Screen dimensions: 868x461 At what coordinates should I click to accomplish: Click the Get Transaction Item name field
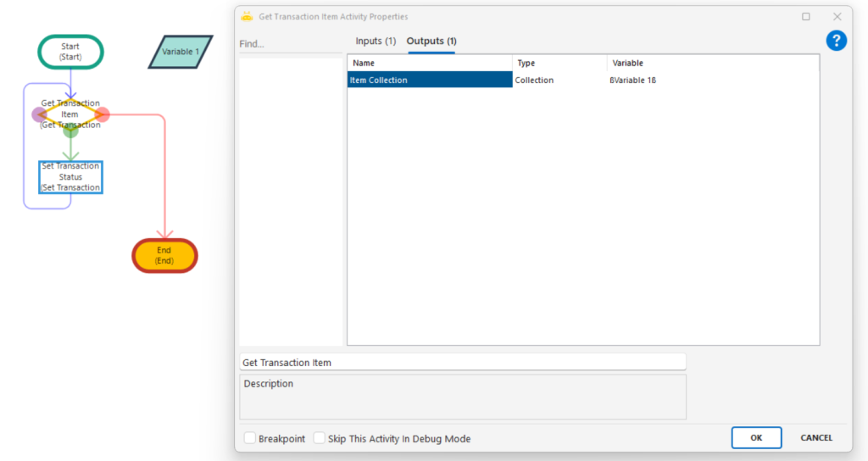coord(462,362)
